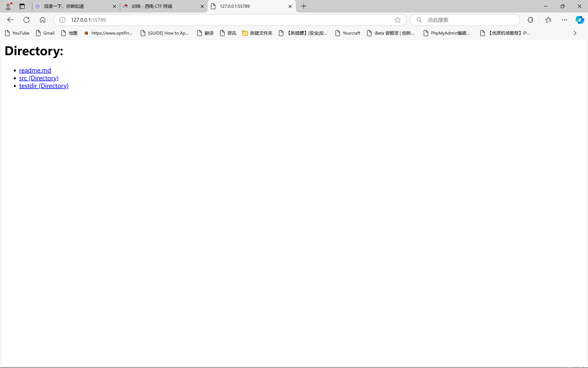Click the address bar showing 127.0.0.1:55789
The height and width of the screenshot is (368, 588).
230,20
